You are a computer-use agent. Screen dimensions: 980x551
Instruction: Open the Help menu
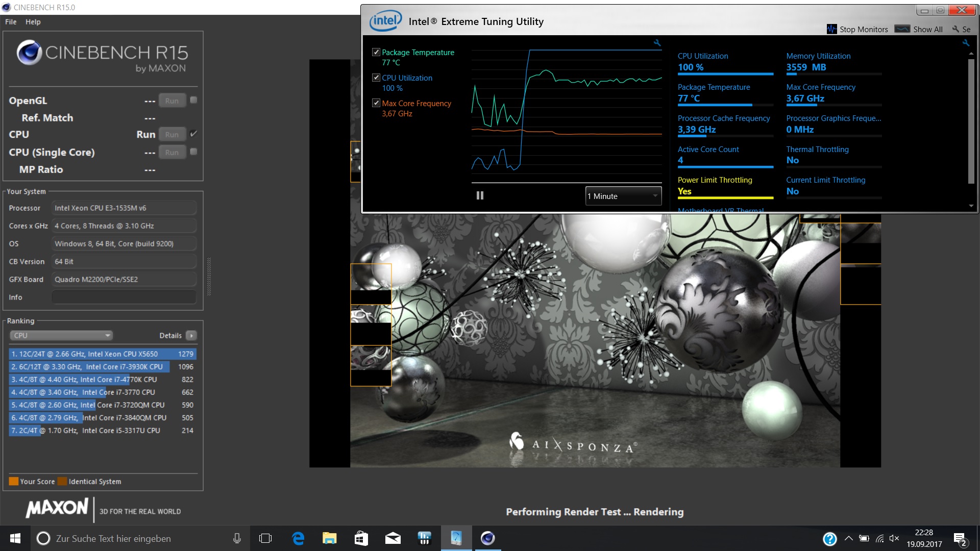(33, 22)
